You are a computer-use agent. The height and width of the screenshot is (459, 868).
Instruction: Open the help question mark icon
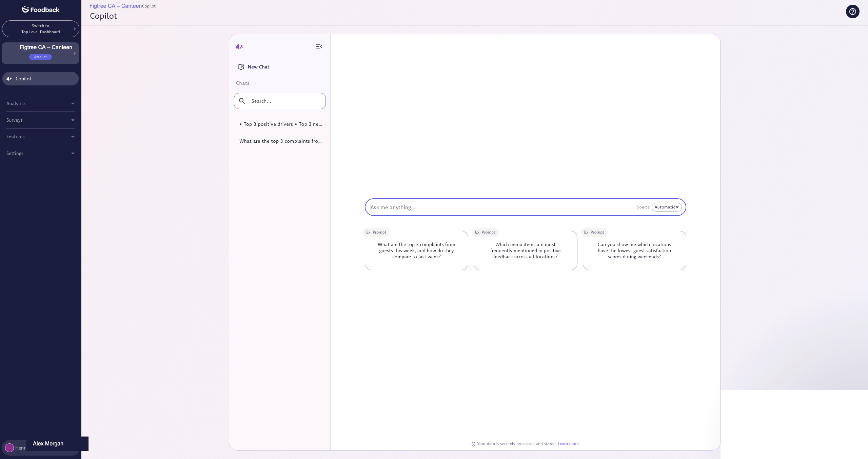pyautogui.click(x=852, y=12)
